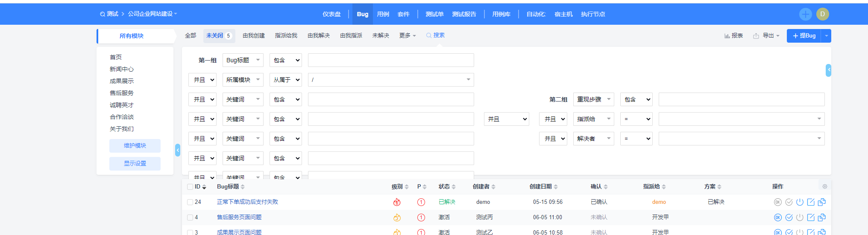Image resolution: width=868 pixels, height=235 pixels.
Task: Click the edit icon for bug 4
Action: 811,218
